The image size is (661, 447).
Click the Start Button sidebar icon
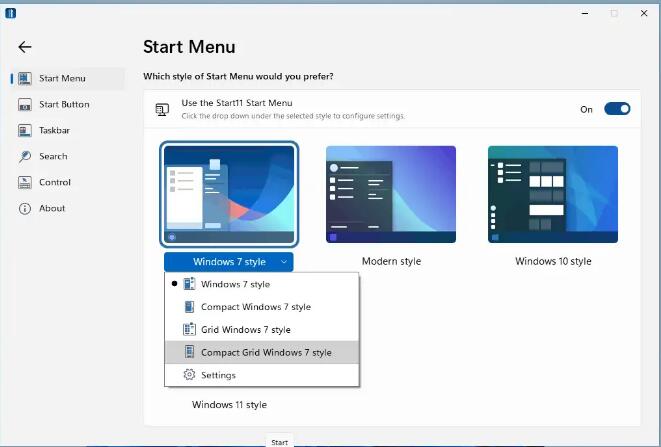pos(25,105)
